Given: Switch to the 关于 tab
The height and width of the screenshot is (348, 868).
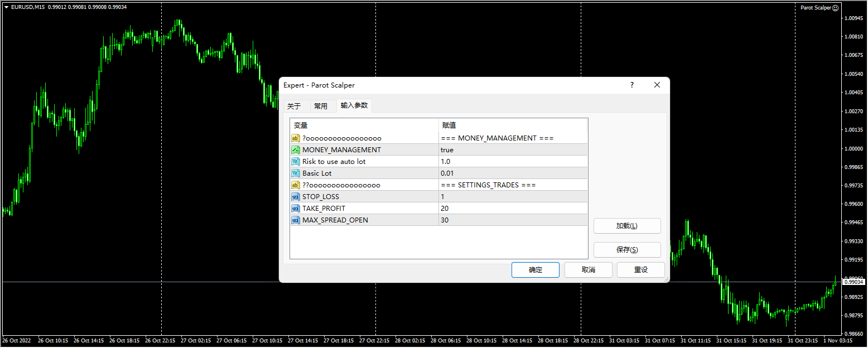Looking at the screenshot, I should coord(294,106).
